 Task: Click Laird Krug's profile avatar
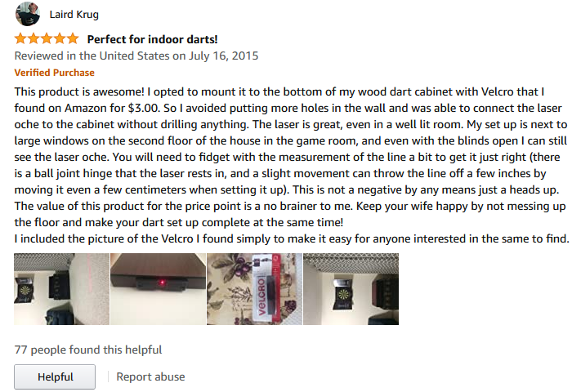tap(28, 15)
